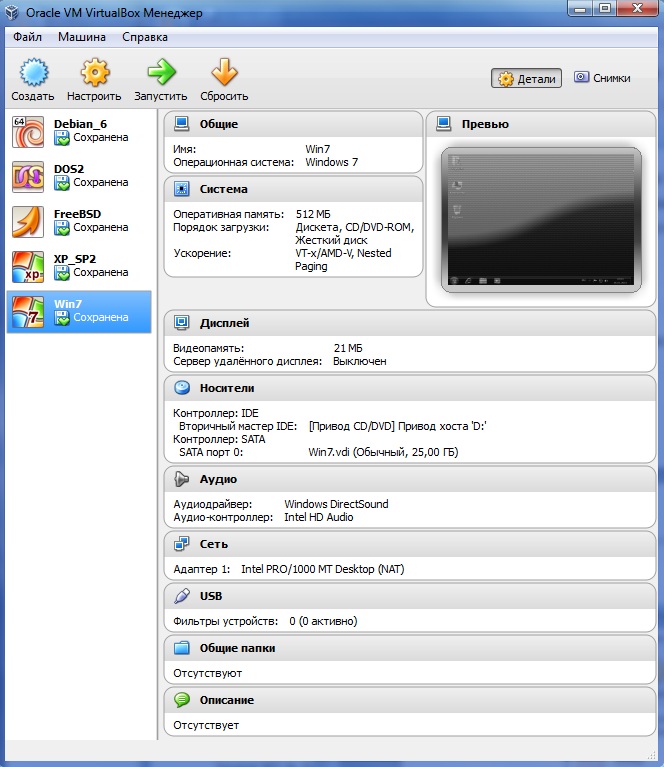Select the Debian_6 machine icon
The image size is (664, 767).
point(28,132)
